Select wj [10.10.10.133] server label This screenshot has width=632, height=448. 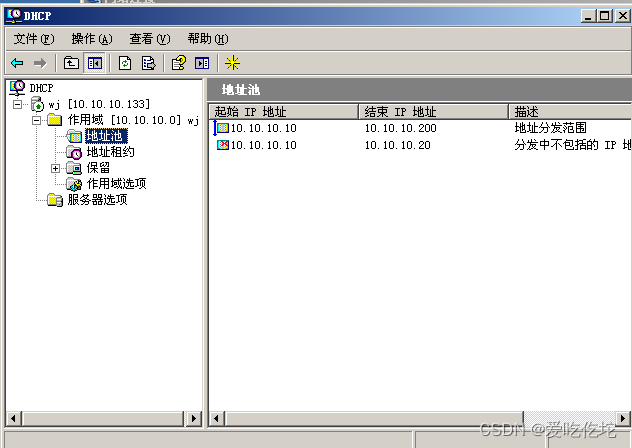tap(99, 104)
